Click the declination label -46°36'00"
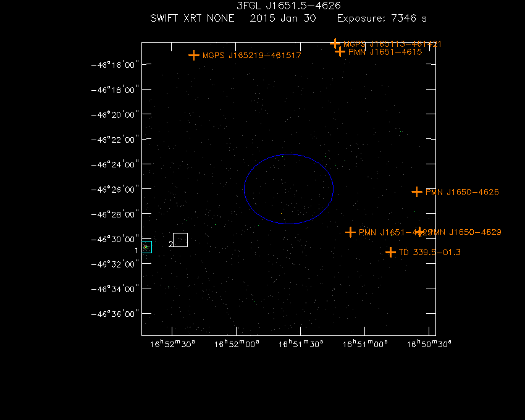This screenshot has width=525, height=420. [x=115, y=314]
